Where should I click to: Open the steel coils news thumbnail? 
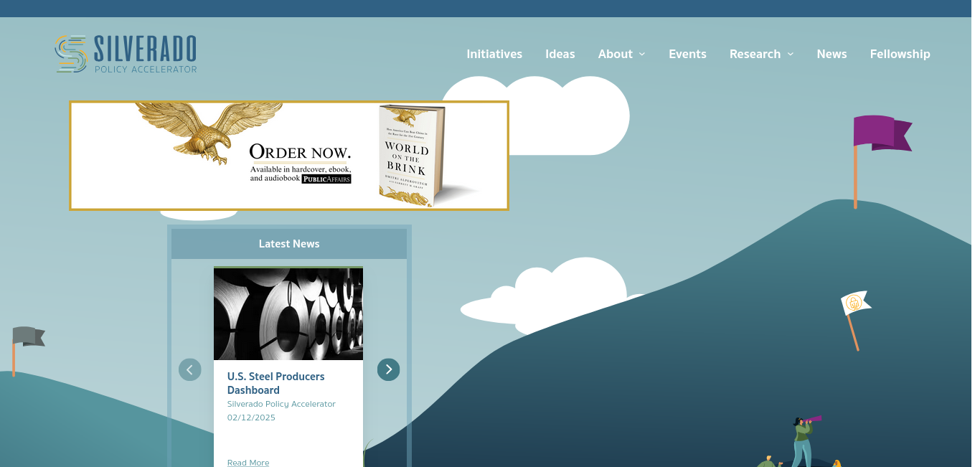tap(288, 313)
